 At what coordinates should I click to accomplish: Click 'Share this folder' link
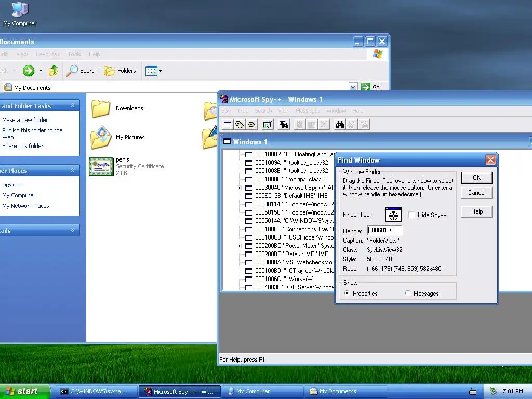[x=22, y=146]
